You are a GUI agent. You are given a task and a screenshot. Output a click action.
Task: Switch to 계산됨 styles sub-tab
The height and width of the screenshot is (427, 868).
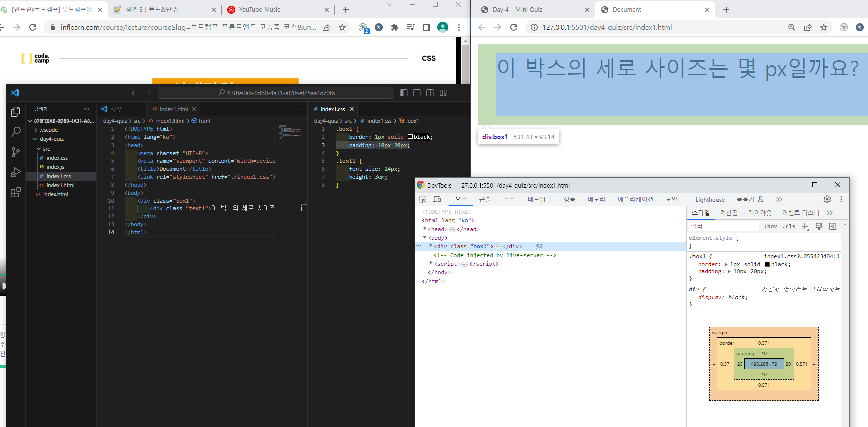click(729, 213)
